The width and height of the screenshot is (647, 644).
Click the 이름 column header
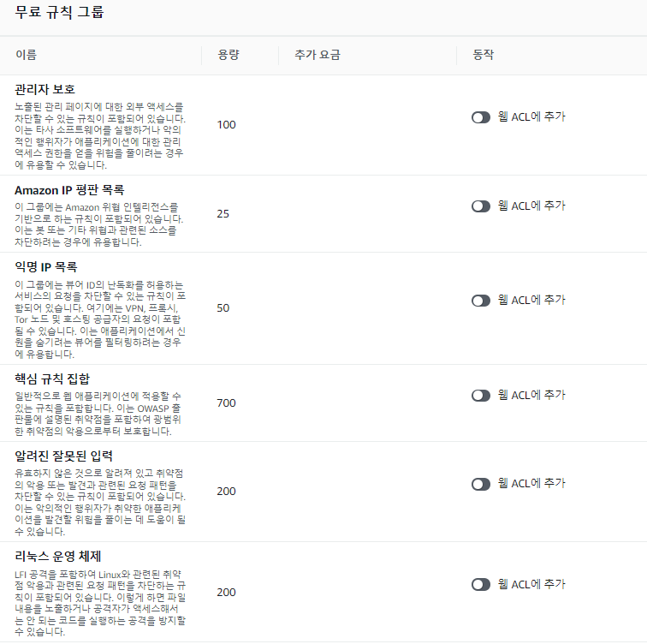click(x=26, y=55)
